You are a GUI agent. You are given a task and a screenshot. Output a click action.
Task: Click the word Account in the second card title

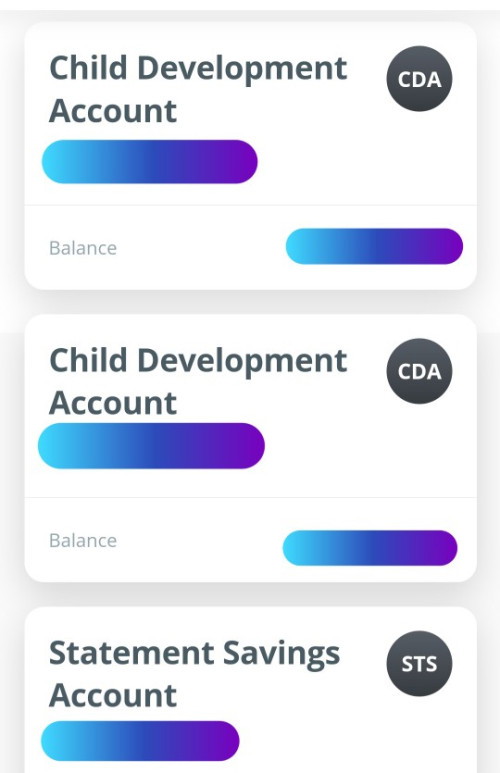click(x=113, y=403)
